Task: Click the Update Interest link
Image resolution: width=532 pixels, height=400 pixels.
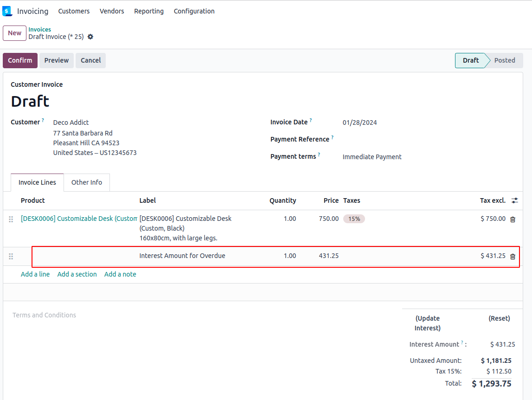Action: 427,323
